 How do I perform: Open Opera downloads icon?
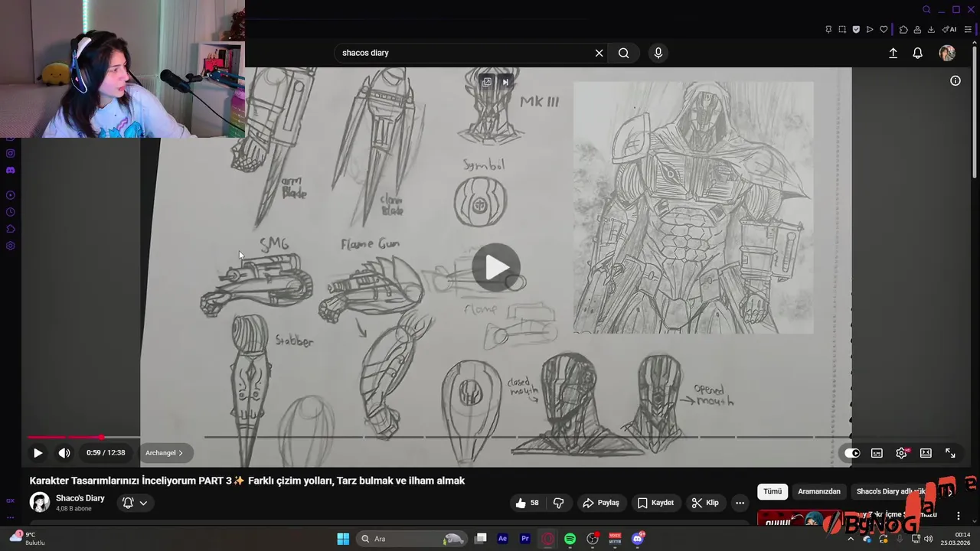[931, 30]
